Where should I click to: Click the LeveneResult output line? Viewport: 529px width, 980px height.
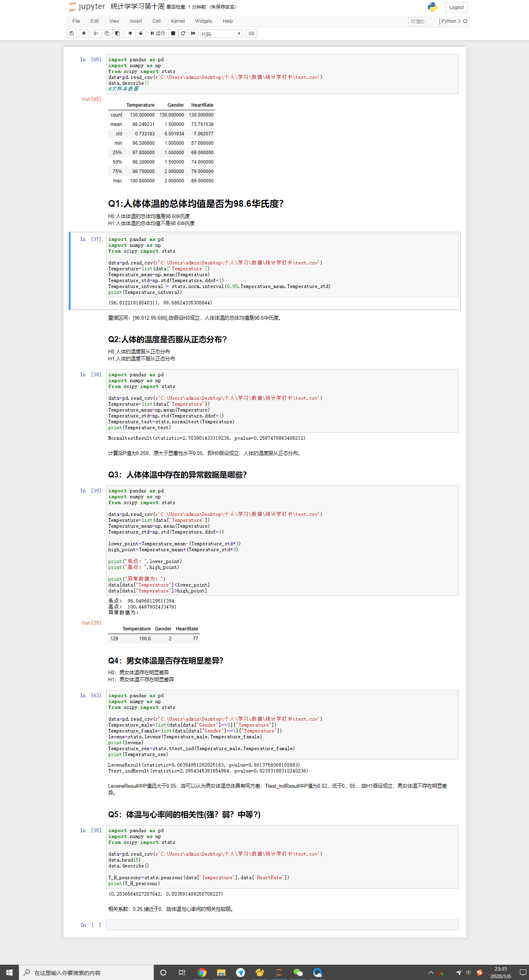204,765
